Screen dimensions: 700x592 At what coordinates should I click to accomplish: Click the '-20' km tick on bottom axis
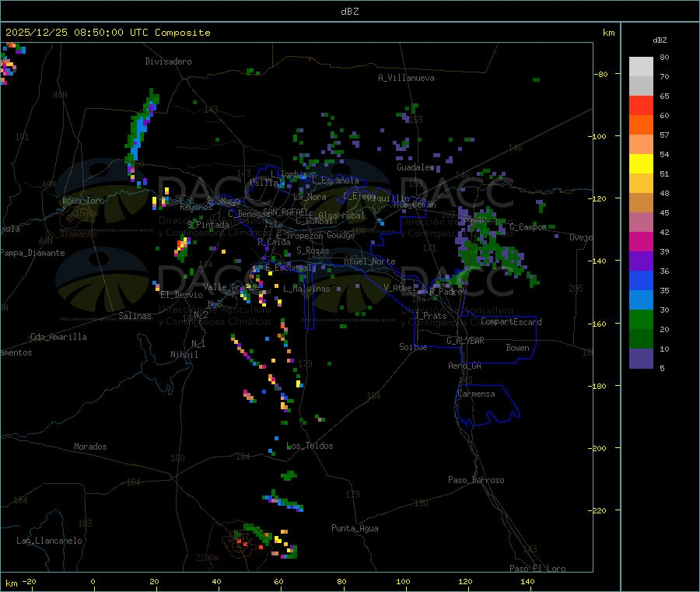[29, 582]
